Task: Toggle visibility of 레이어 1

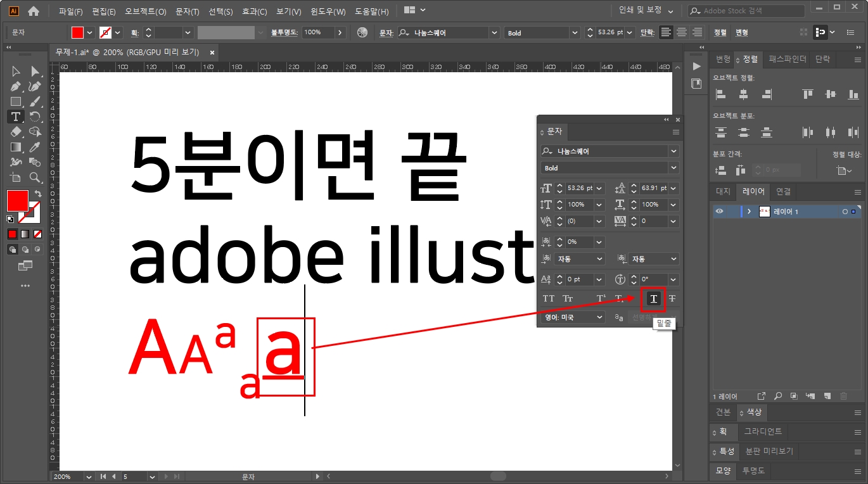Action: (x=719, y=212)
